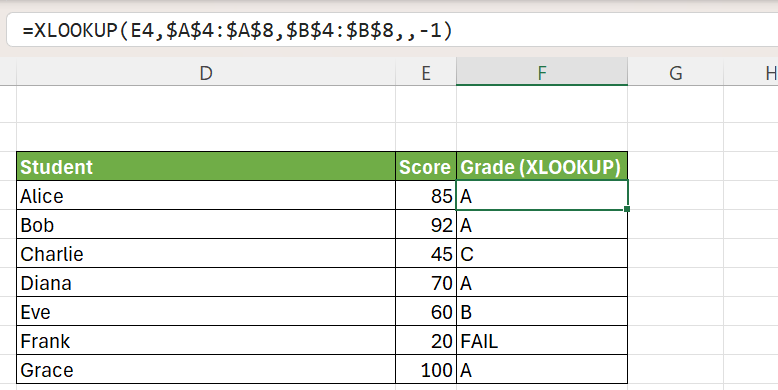Click the fill handle of selected cell
778x390 pixels.
[x=627, y=209]
